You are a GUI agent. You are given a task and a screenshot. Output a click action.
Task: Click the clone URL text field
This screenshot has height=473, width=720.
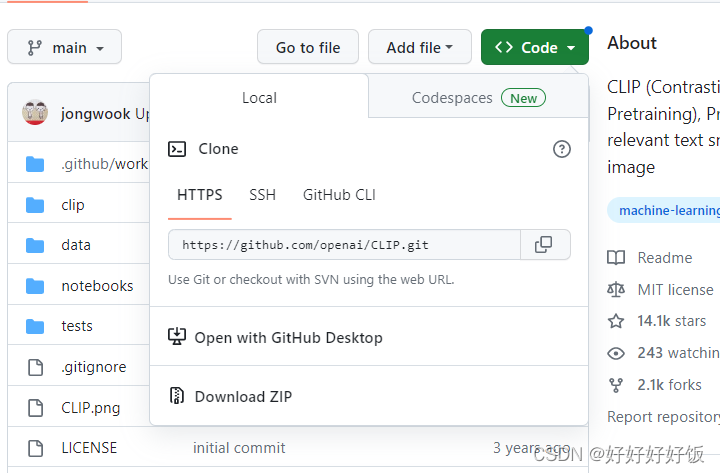[344, 245]
